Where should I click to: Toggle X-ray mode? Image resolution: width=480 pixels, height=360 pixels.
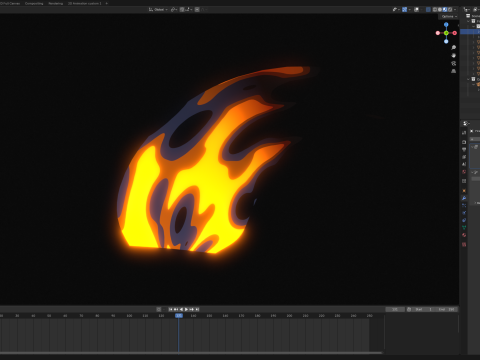(428, 10)
